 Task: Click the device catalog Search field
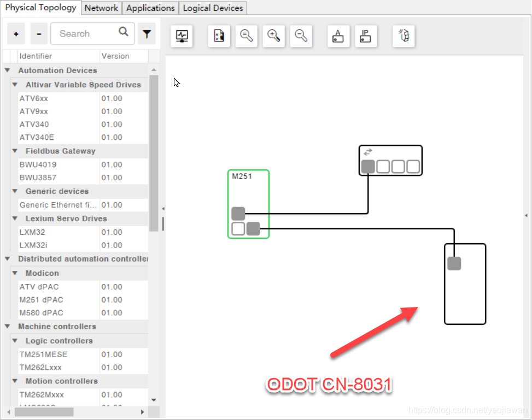click(92, 33)
